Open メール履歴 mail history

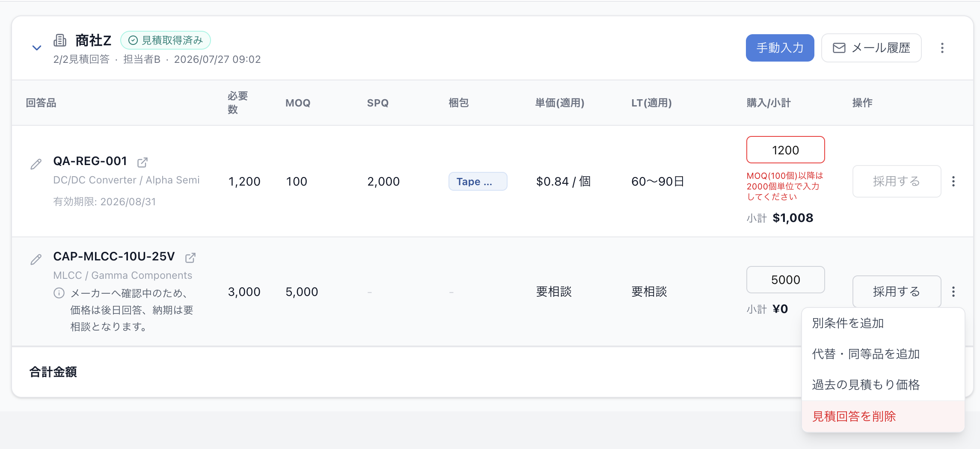point(871,48)
